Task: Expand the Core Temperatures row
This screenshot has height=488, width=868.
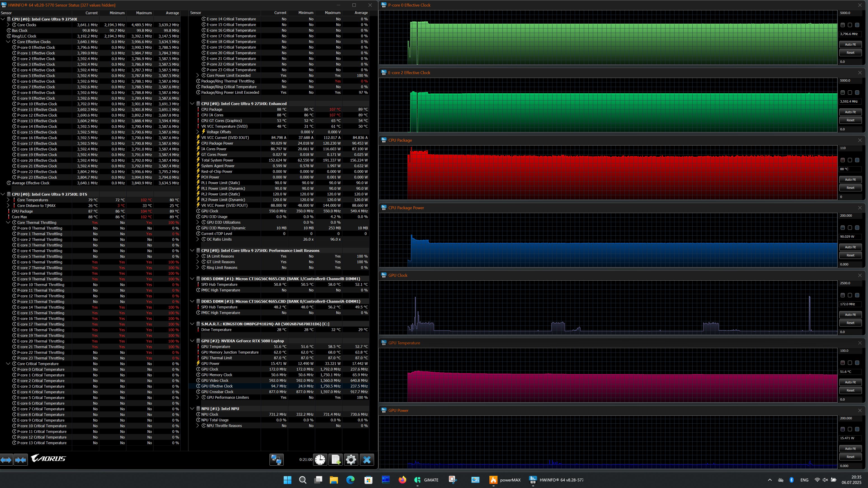Action: (8, 200)
